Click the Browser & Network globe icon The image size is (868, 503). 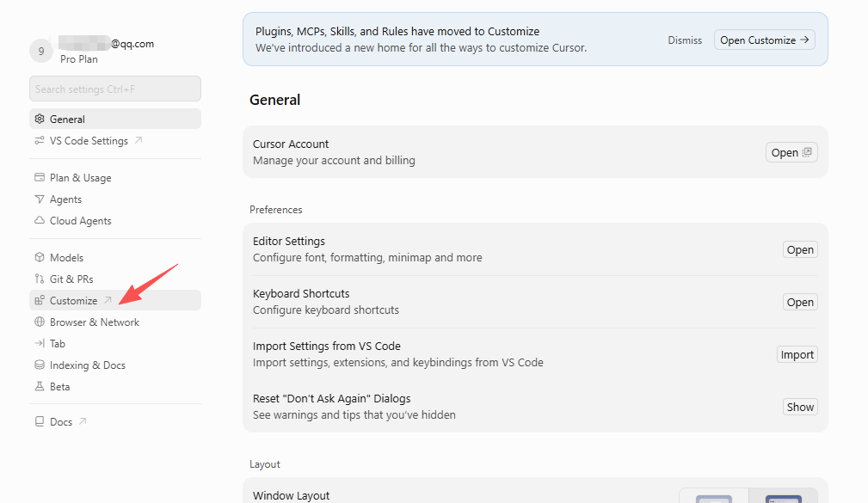click(40, 322)
